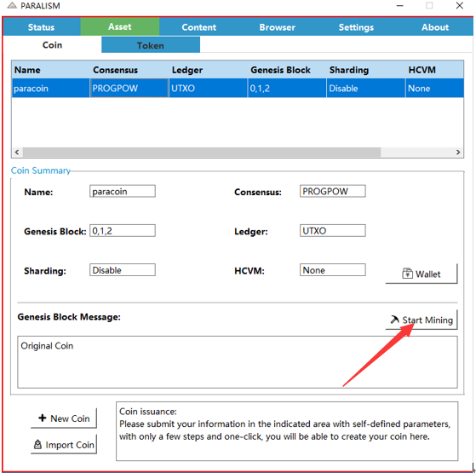476x473 pixels.
Task: Click the wallet icon beside Wallet label
Action: (407, 274)
